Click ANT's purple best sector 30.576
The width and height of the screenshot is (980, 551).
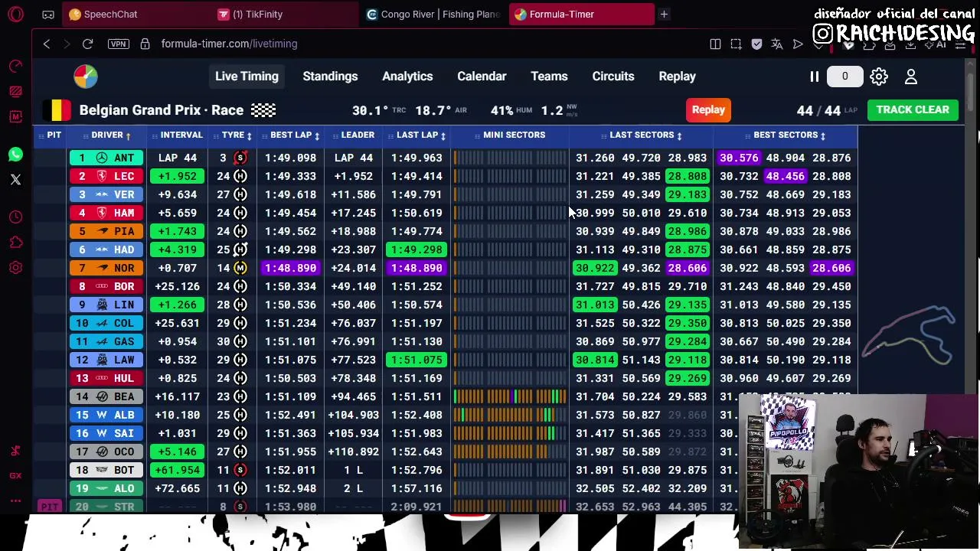point(739,158)
